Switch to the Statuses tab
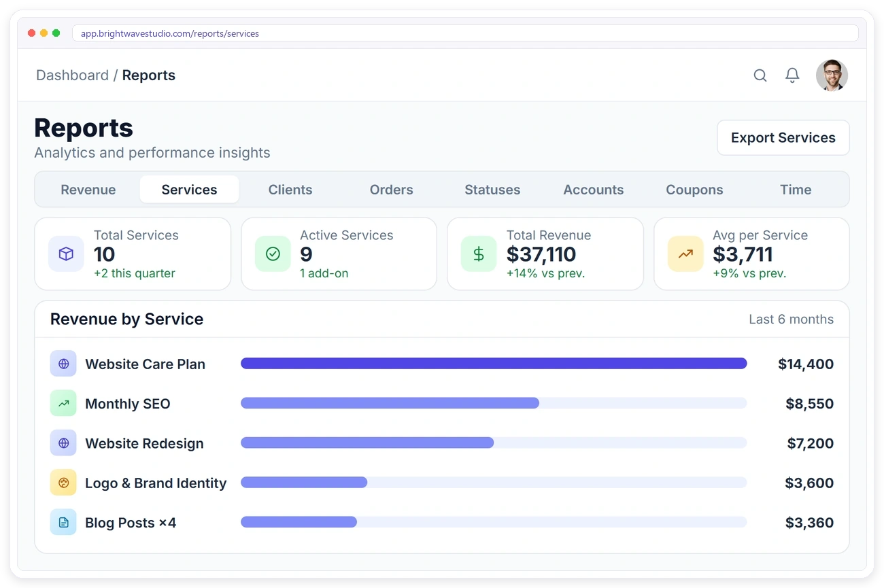884x588 pixels. (x=492, y=190)
